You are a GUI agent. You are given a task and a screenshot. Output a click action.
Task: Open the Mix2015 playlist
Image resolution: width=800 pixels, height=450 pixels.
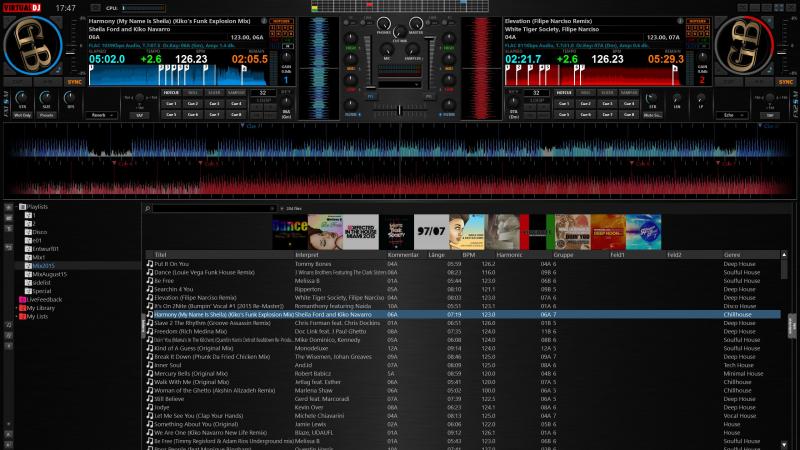tap(43, 266)
